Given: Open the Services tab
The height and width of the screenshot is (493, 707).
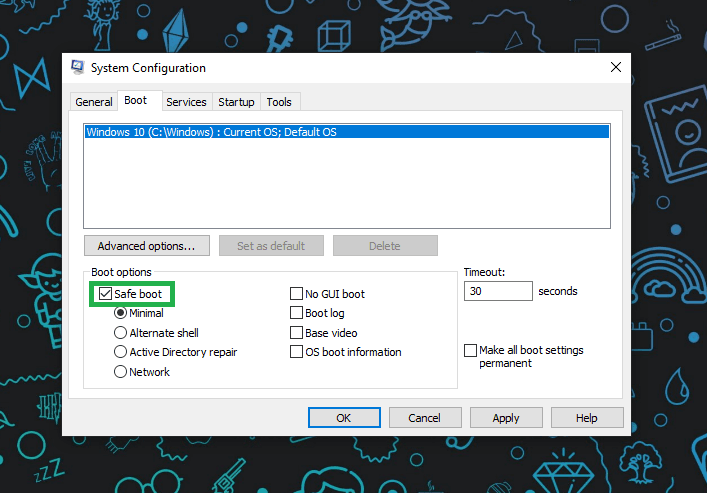Looking at the screenshot, I should coord(186,102).
